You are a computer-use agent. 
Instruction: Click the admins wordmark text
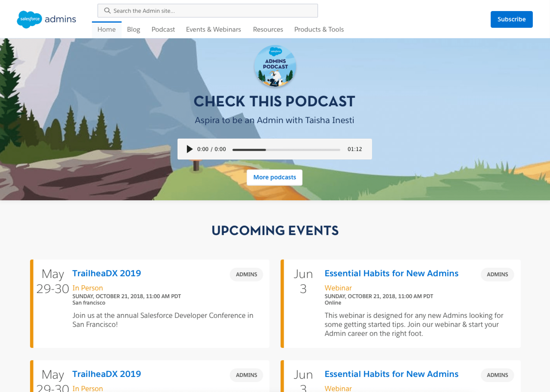[60, 19]
